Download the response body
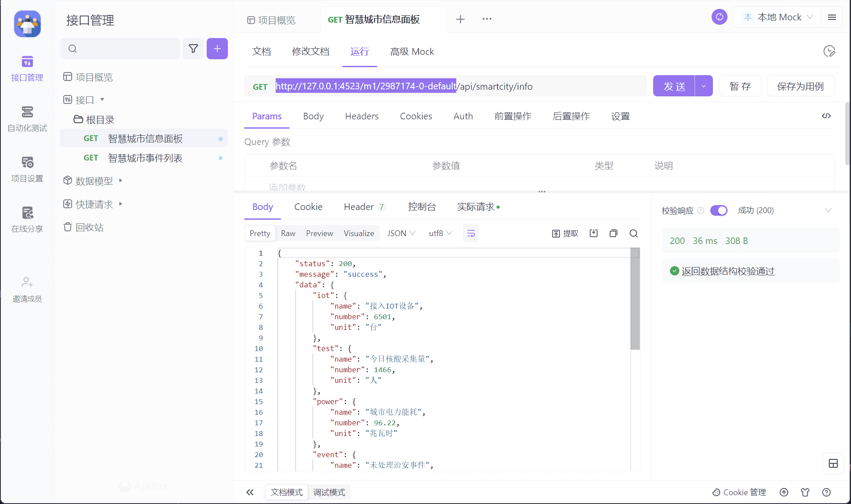Screen dimensions: 851x504 593,233
